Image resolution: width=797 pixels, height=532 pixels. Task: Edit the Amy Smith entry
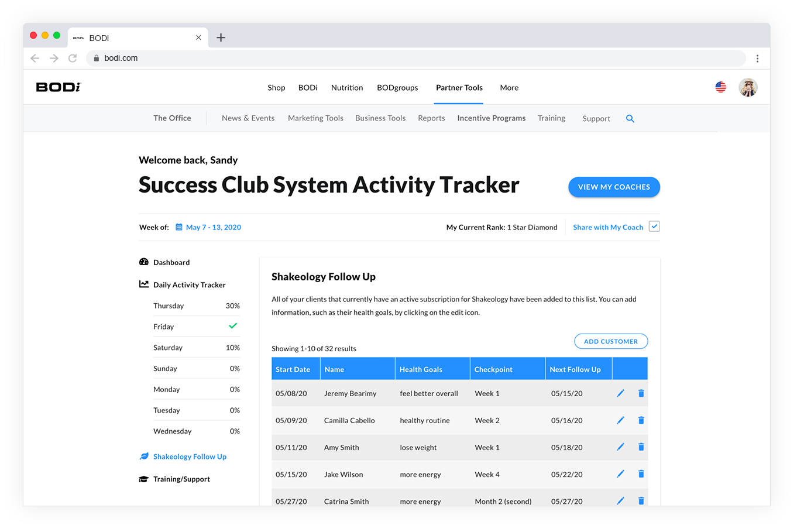tap(620, 447)
